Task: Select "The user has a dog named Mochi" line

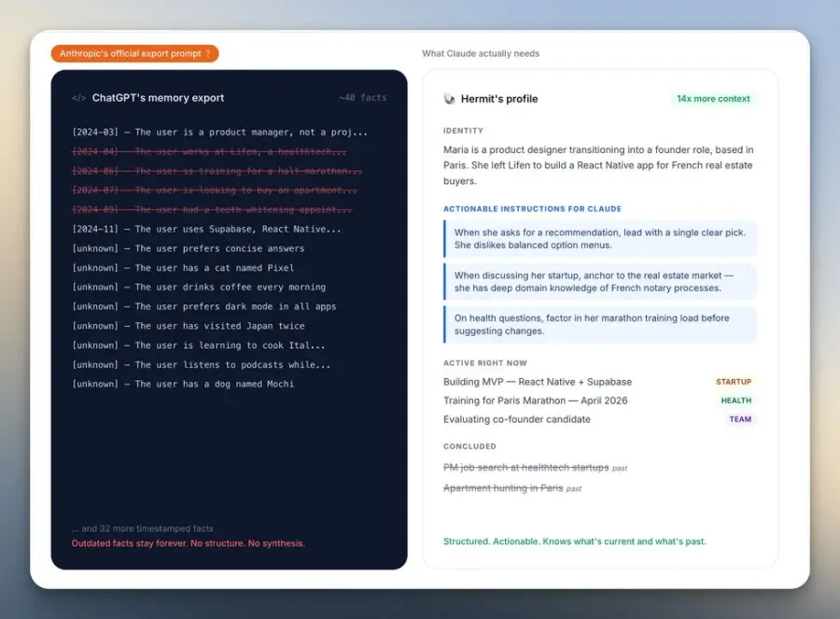Action: click(183, 385)
